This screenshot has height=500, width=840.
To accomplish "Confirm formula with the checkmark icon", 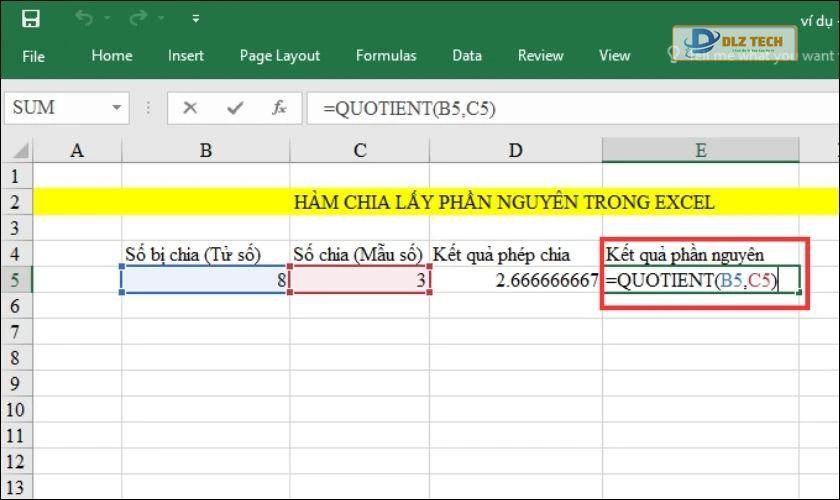I will [235, 108].
